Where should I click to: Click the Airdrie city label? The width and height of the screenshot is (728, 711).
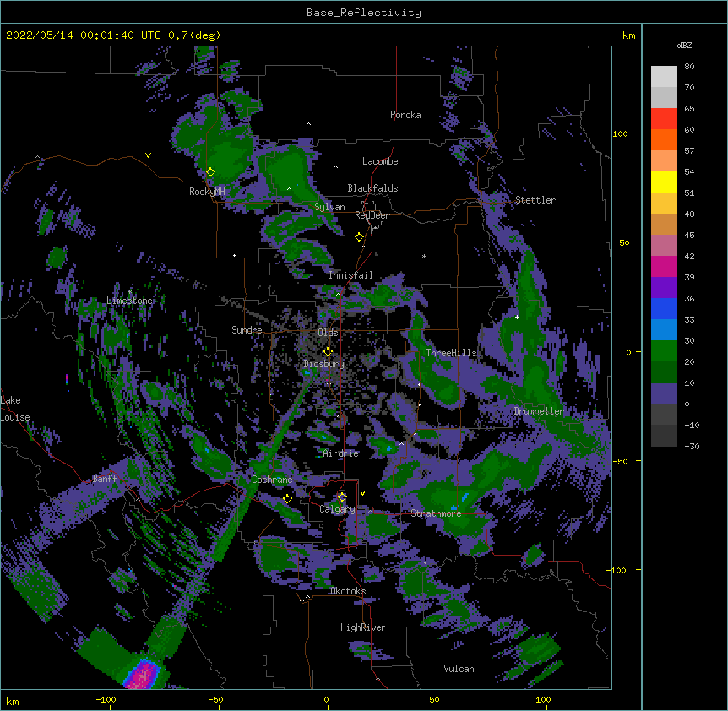pos(341,453)
